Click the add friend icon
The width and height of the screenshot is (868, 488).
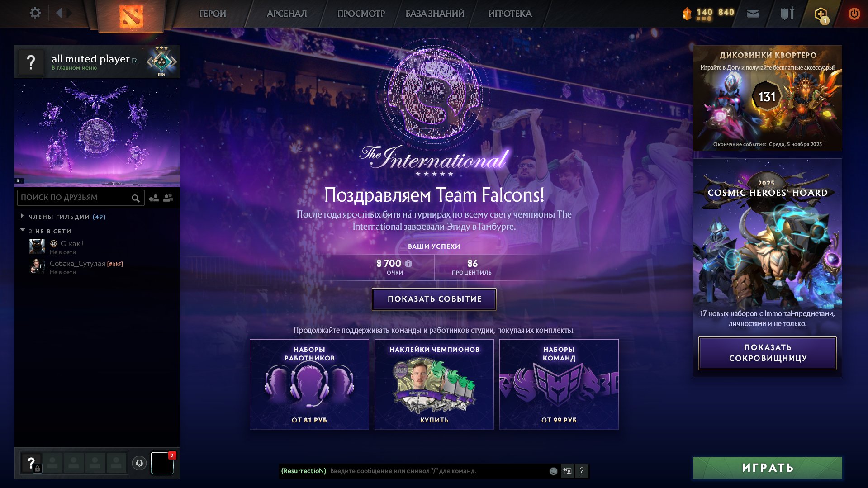tap(154, 198)
